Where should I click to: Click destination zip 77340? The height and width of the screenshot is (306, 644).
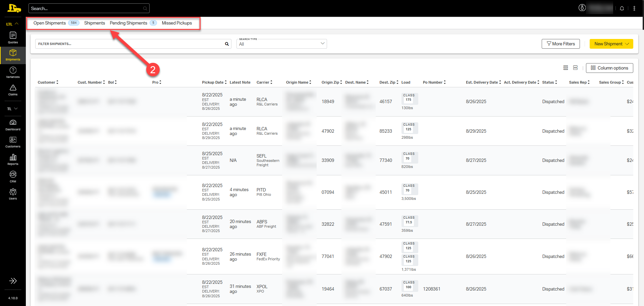tap(386, 160)
